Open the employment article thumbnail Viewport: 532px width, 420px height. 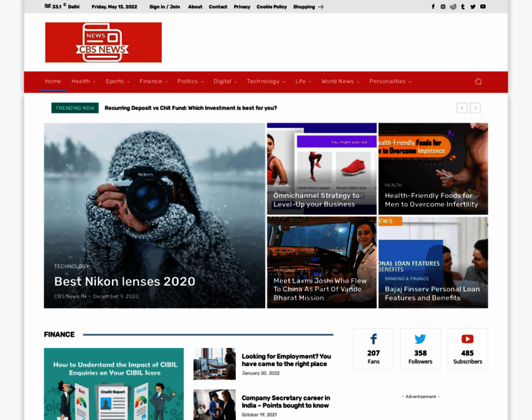[x=214, y=364]
